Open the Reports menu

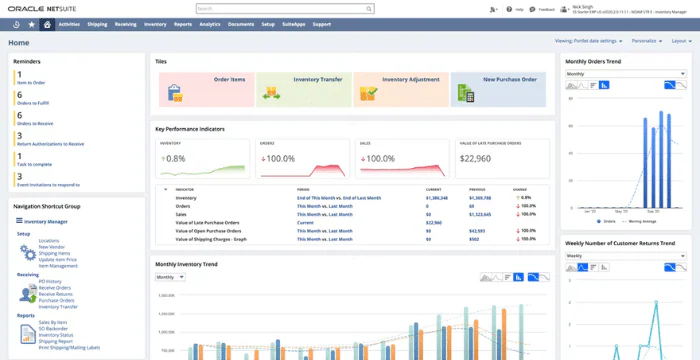pyautogui.click(x=183, y=25)
